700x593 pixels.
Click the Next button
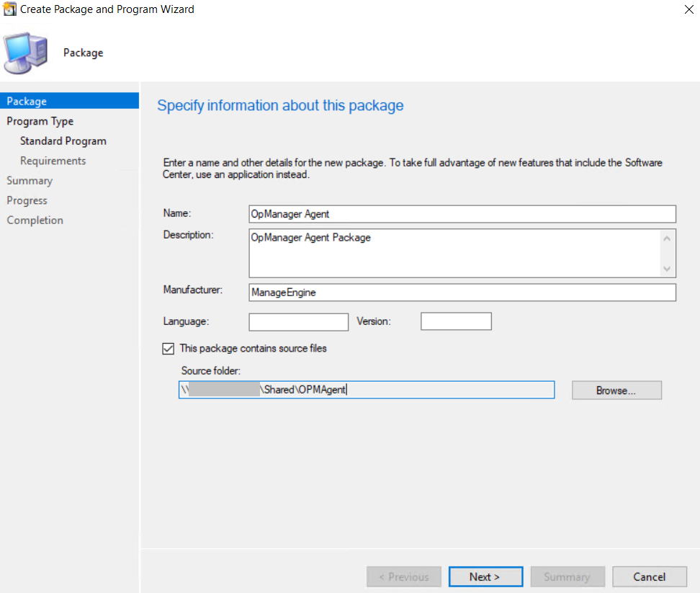tap(485, 576)
